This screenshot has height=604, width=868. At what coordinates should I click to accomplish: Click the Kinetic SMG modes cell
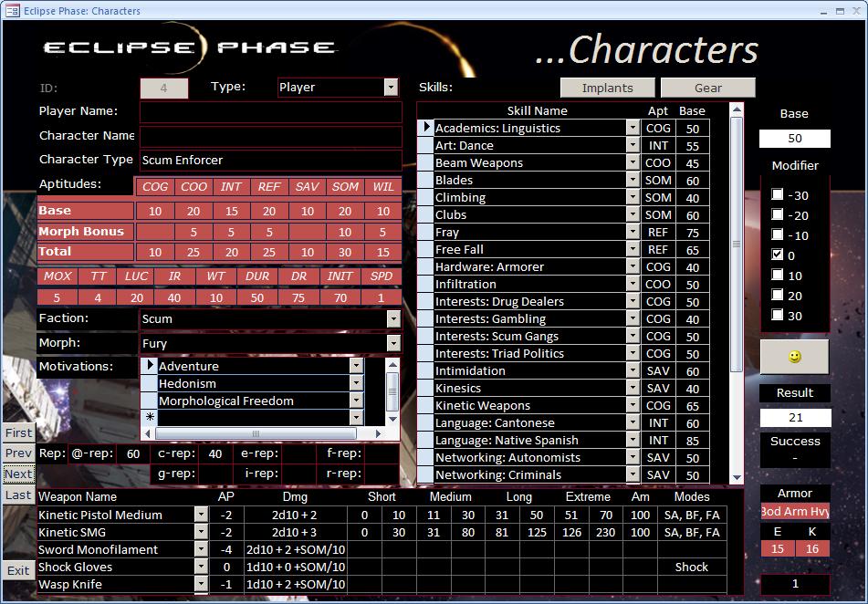(692, 532)
